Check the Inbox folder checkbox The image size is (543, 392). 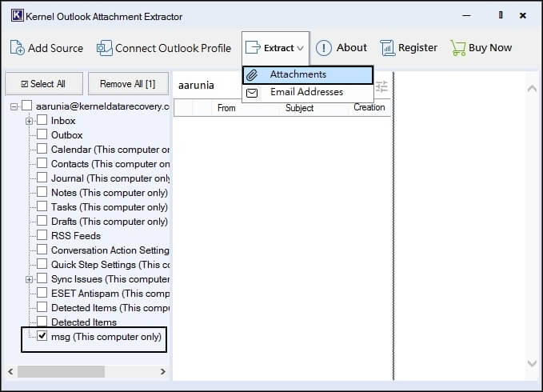(x=42, y=121)
